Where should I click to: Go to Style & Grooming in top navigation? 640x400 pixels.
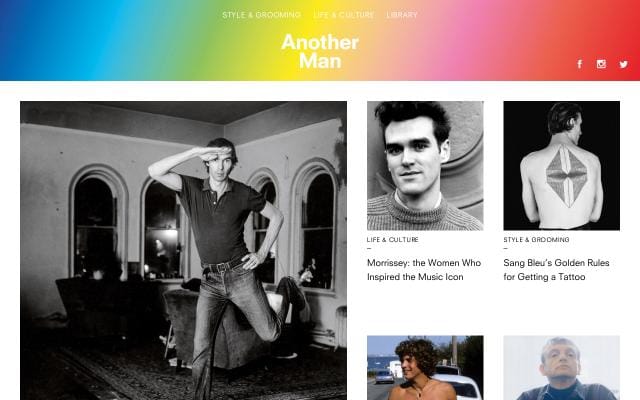(x=261, y=15)
